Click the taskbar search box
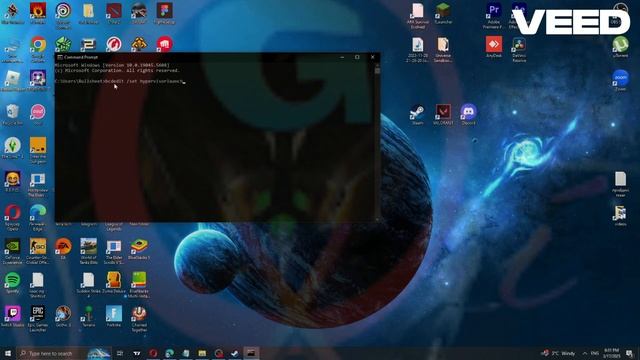The width and height of the screenshot is (640, 360). 63,353
